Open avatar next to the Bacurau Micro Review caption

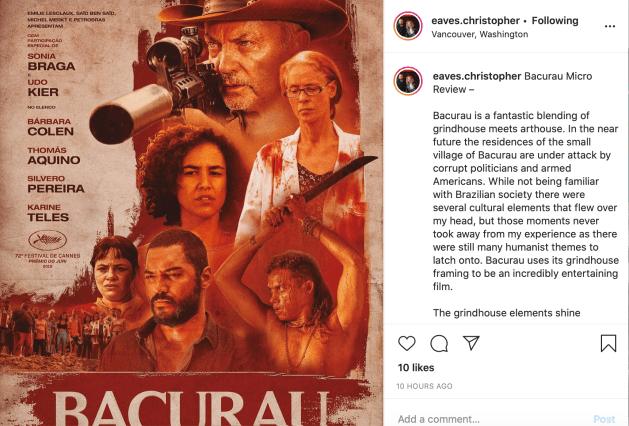pyautogui.click(x=408, y=81)
